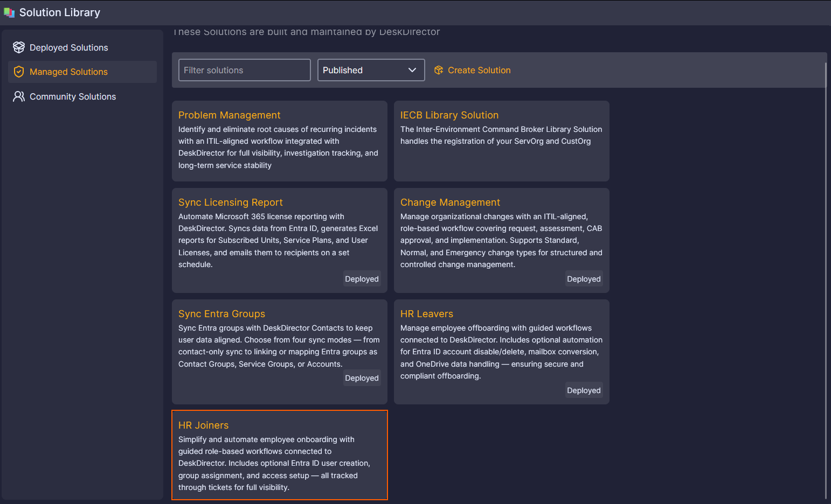Click the Sync Entra Groups title

pos(221,314)
